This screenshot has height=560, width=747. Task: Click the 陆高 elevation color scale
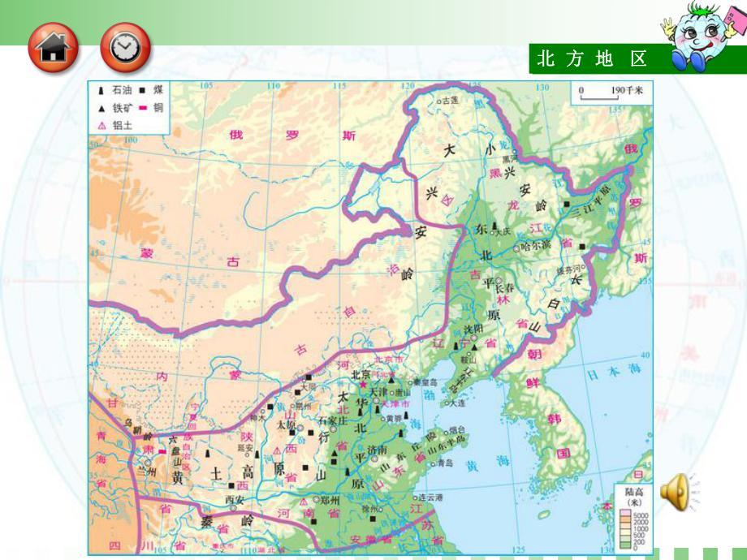tap(625, 530)
